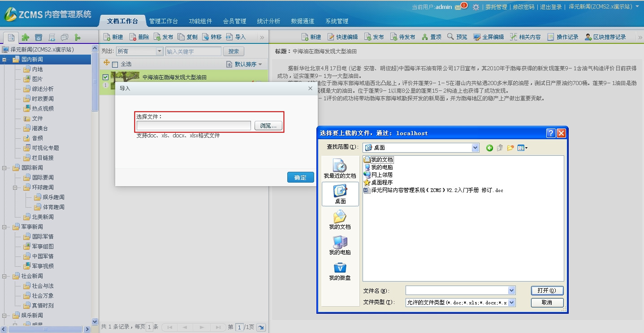This screenshot has height=333, width=644.
Task: Click the 浏览... browse button
Action: click(268, 126)
